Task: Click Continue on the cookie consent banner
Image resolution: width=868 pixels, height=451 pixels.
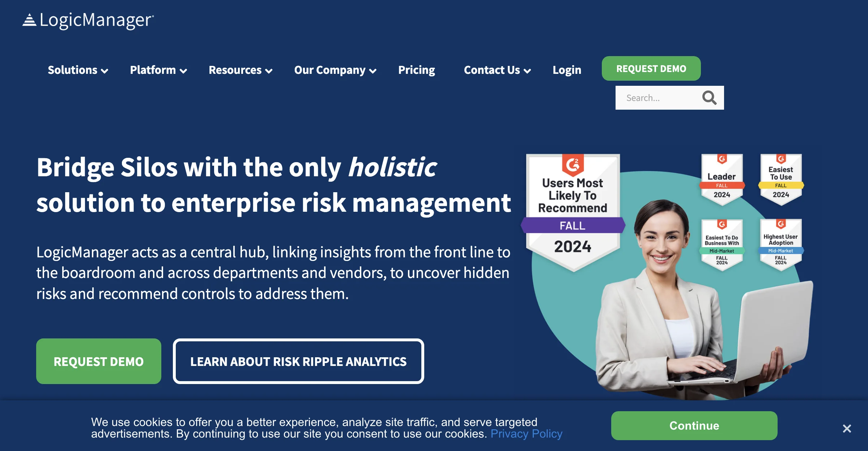Action: [694, 426]
